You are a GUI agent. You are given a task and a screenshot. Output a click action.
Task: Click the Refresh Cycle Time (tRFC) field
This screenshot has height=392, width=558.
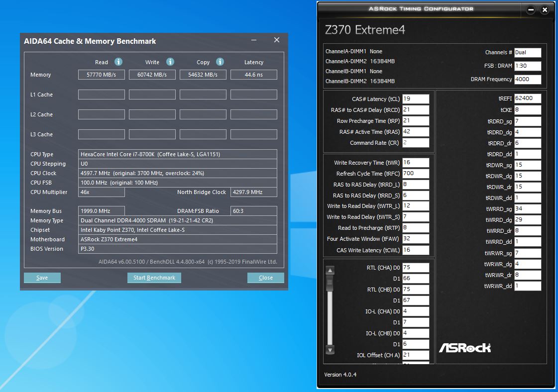pyautogui.click(x=416, y=174)
